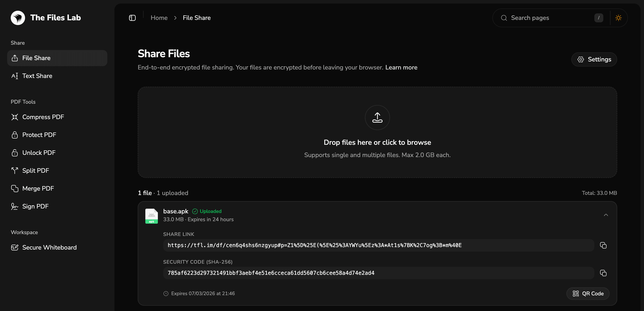
Task: Toggle light mode with the sun icon
Action: point(618,18)
